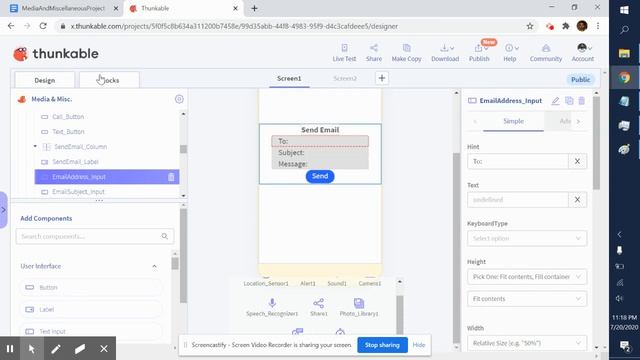Select EmailSubject_Input in component tree

[78, 192]
